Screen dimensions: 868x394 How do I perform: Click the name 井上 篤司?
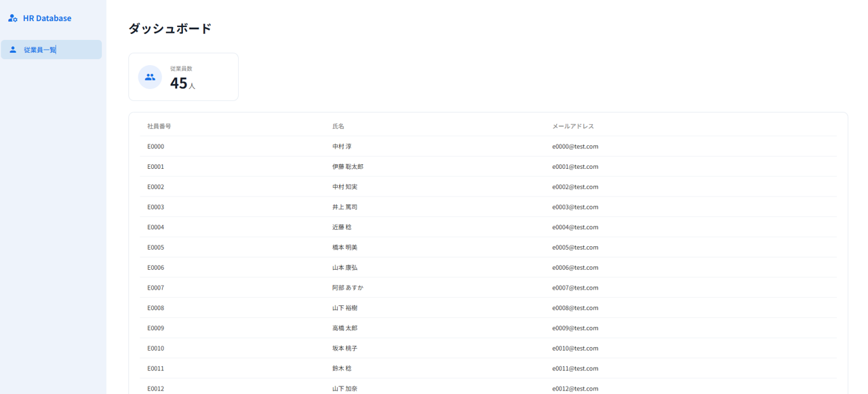pos(345,207)
